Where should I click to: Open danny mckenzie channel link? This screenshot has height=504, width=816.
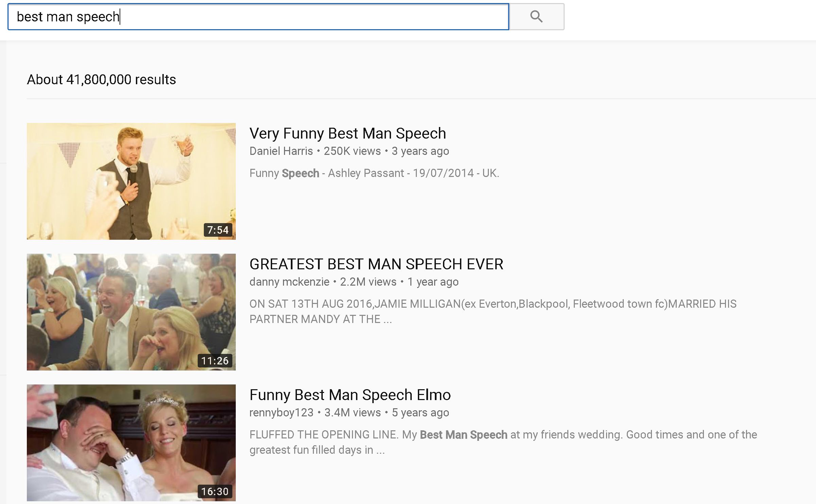click(289, 282)
